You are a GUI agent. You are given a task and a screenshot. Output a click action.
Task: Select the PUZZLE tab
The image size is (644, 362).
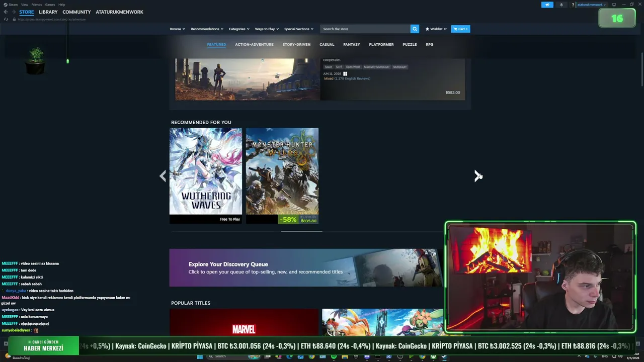tap(410, 44)
